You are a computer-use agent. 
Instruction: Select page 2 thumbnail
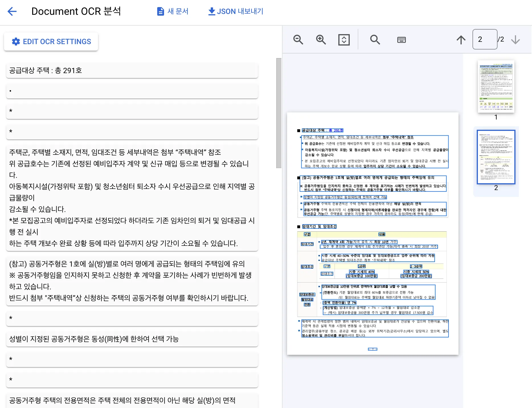(496, 157)
